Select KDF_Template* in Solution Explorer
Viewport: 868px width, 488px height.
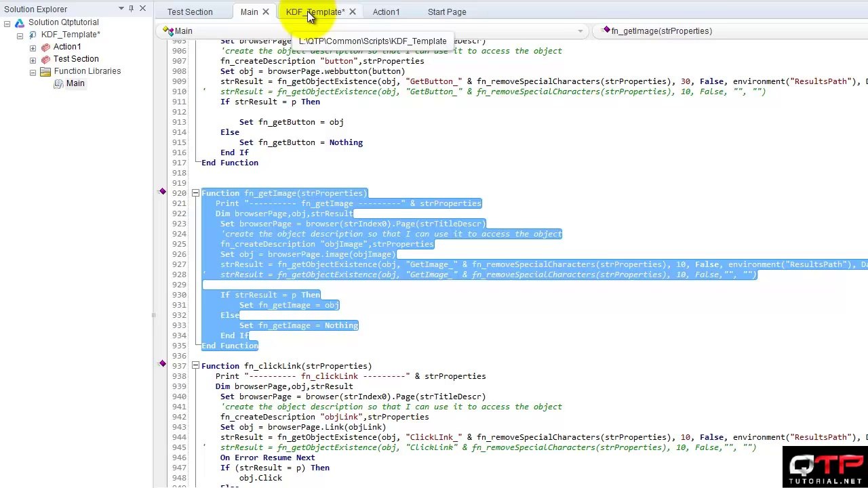[71, 35]
